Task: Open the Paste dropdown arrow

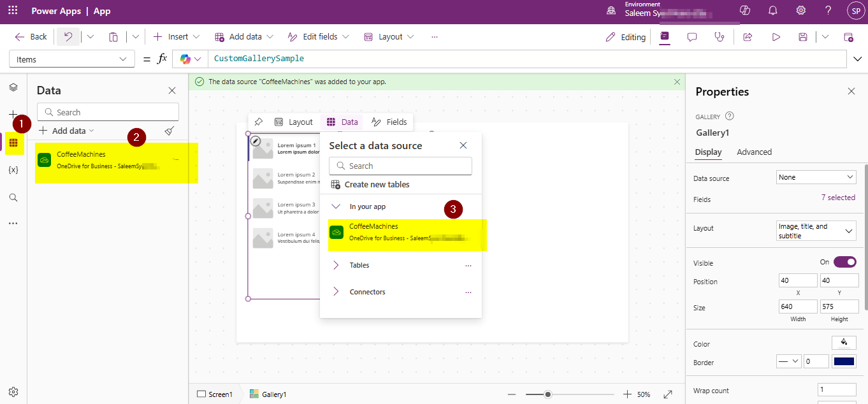Action: [x=136, y=37]
